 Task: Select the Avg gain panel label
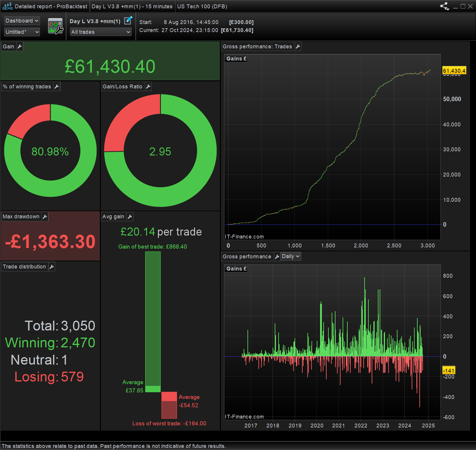coord(113,217)
